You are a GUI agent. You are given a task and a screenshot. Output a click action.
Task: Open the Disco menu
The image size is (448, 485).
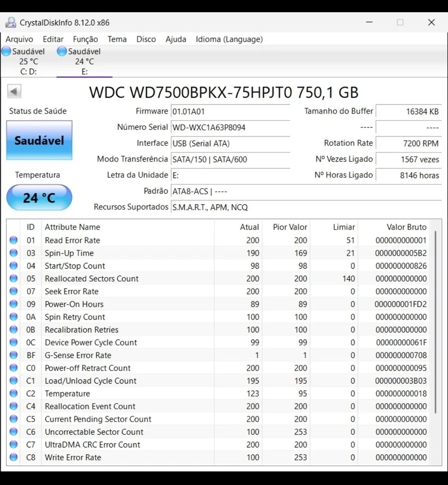point(146,39)
